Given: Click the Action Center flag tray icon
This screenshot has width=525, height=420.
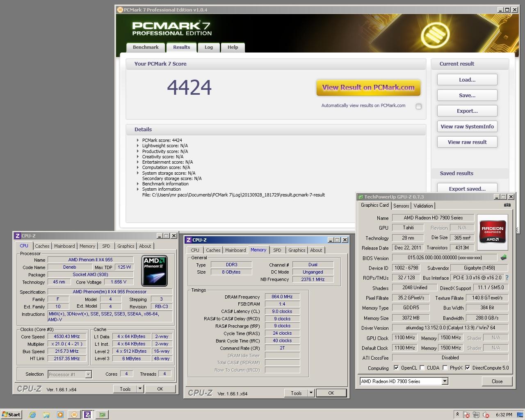Looking at the screenshot, I should tap(466, 415).
